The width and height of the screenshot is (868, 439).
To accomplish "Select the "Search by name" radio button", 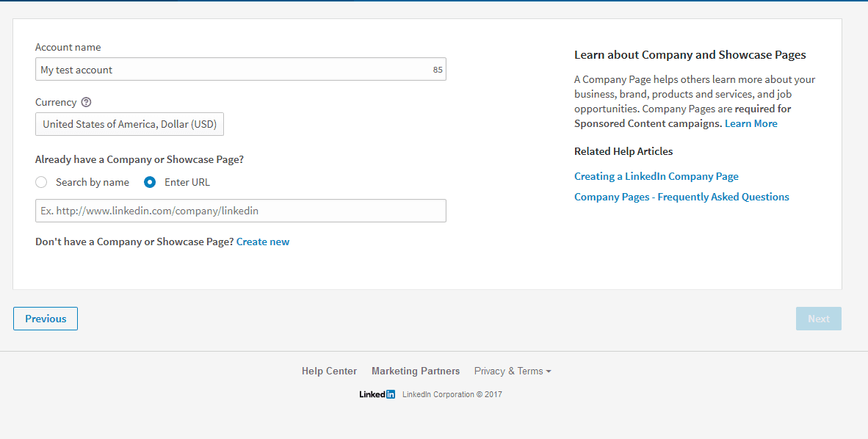I will (x=41, y=182).
